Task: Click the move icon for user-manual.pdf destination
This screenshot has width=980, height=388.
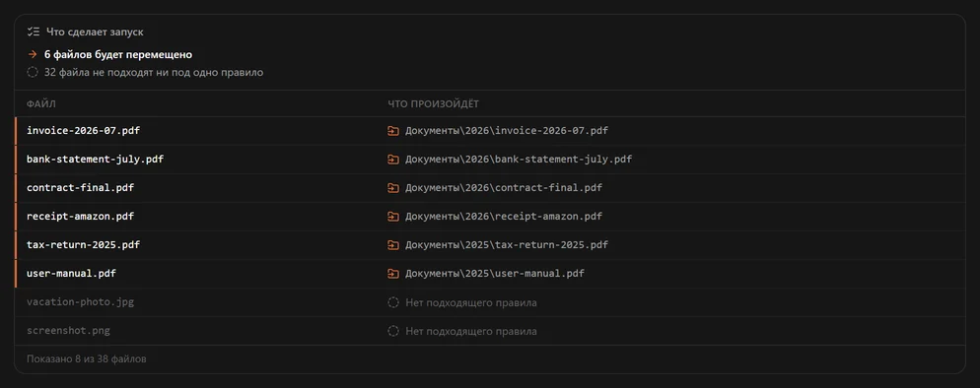Action: pyautogui.click(x=393, y=274)
